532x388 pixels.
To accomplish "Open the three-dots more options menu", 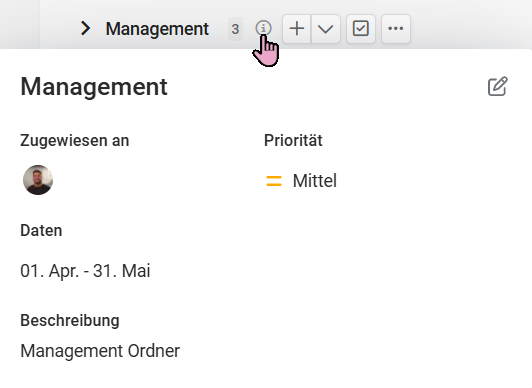I will click(x=396, y=29).
